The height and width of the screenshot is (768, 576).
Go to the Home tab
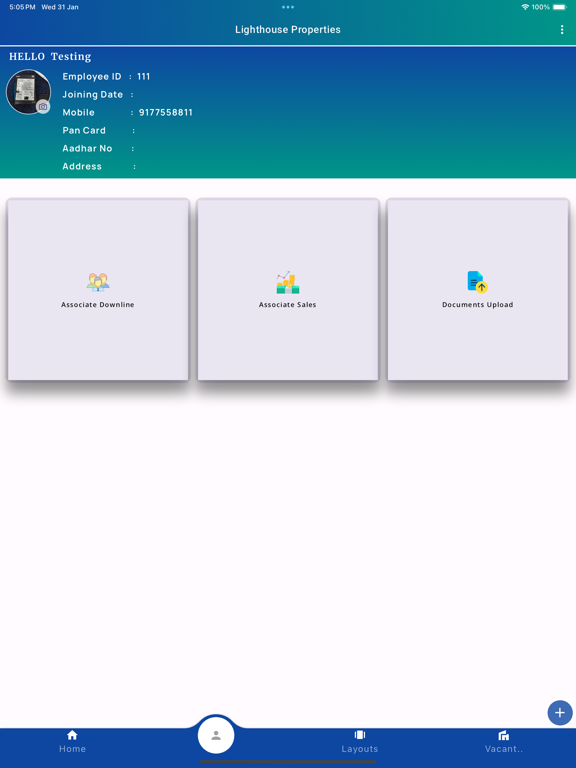coord(72,742)
